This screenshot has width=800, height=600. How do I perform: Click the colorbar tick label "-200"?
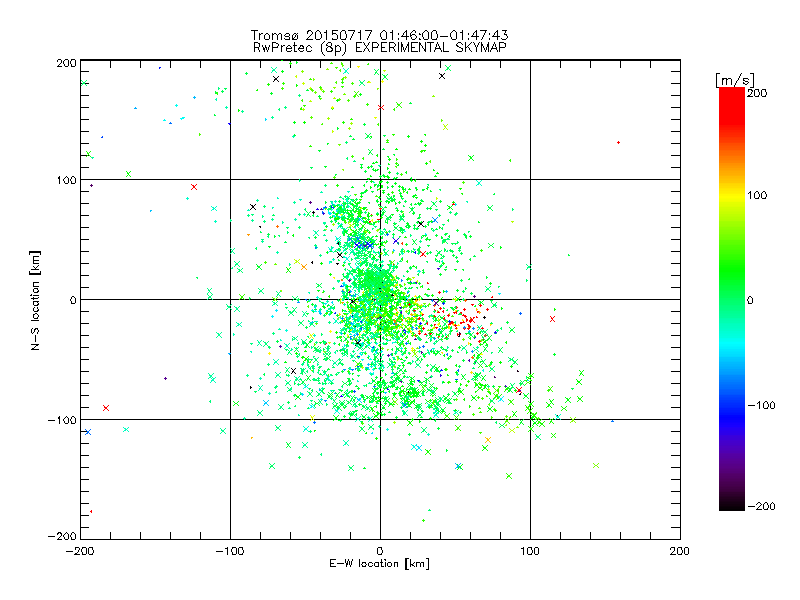point(761,506)
